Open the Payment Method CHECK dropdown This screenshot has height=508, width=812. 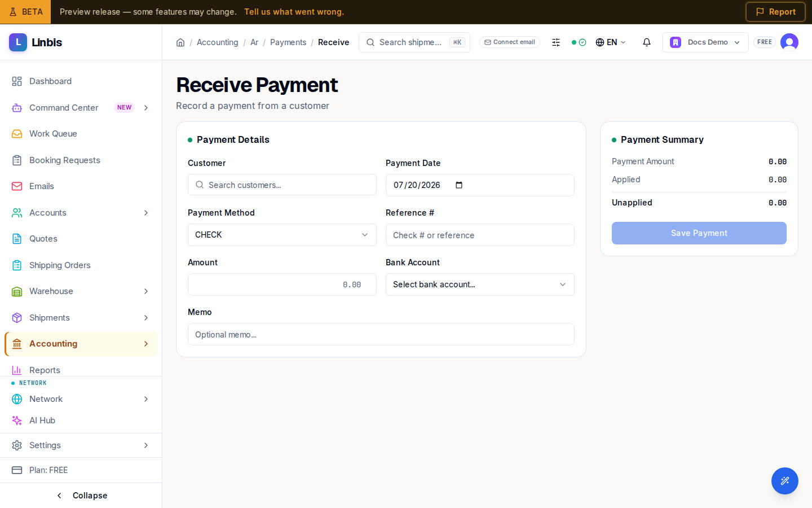coord(282,235)
